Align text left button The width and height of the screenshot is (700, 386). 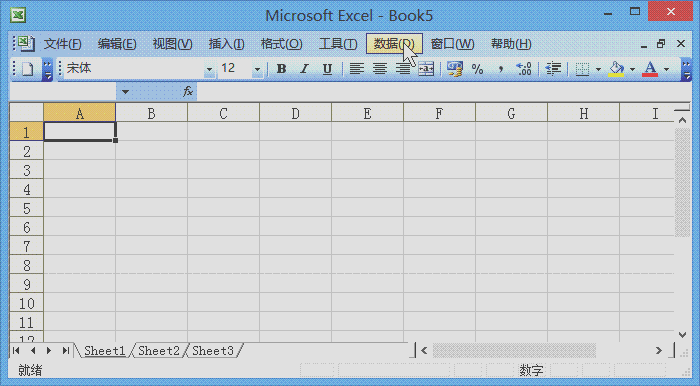[356, 69]
